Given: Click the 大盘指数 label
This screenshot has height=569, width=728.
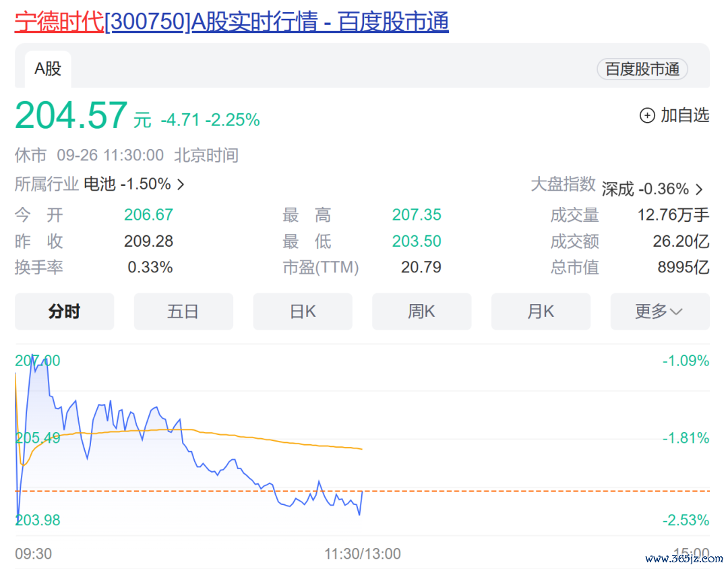Looking at the screenshot, I should pyautogui.click(x=563, y=184).
